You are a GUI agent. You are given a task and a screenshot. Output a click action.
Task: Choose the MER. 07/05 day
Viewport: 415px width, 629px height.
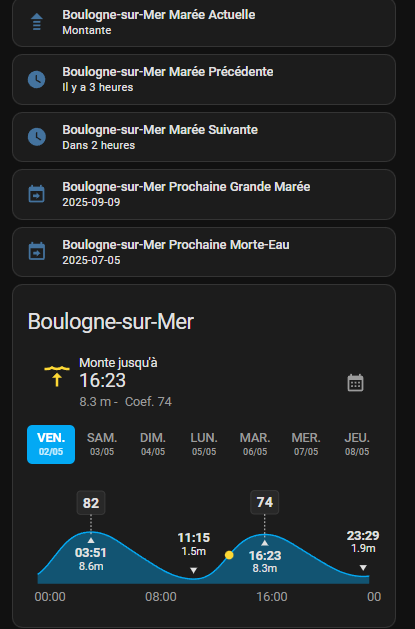pos(306,444)
